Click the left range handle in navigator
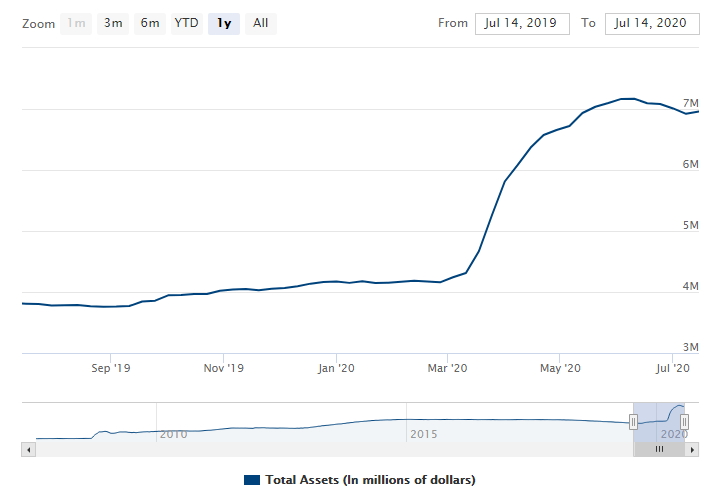Viewport: 718px width, 498px height. [633, 422]
